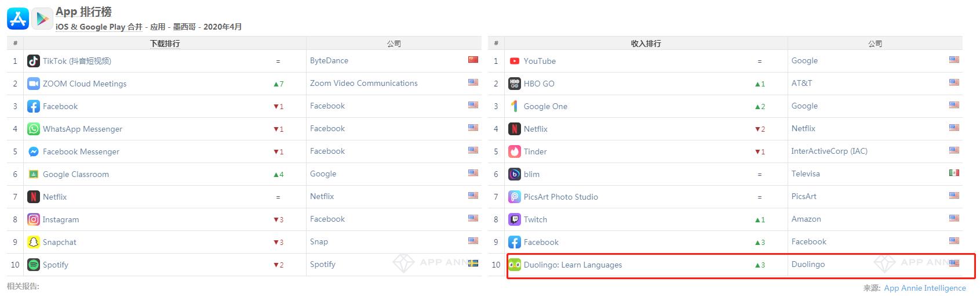Open the PicsArt Photo Studio link
Viewport: 980px width, 296px height.
[560, 197]
